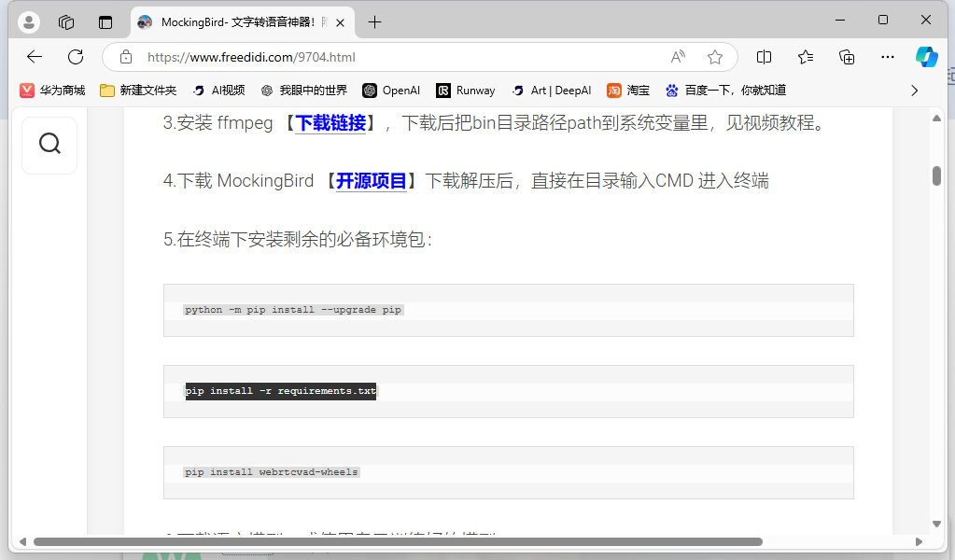Open the browser profile icon
This screenshot has height=560, width=955.
pos(29,22)
